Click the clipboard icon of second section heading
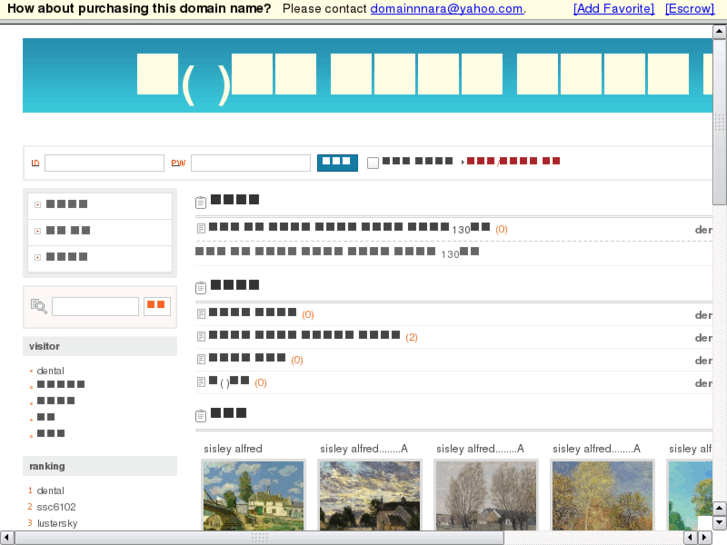 201,288
